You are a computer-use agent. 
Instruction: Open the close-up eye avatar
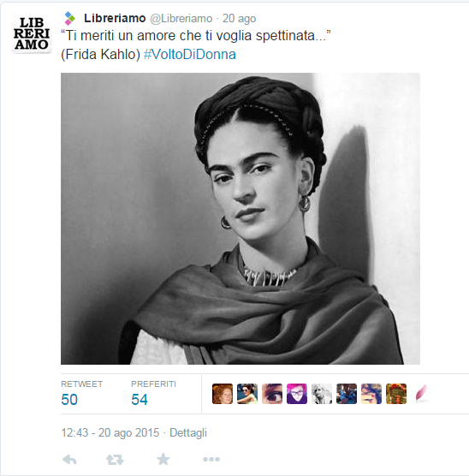click(x=272, y=394)
